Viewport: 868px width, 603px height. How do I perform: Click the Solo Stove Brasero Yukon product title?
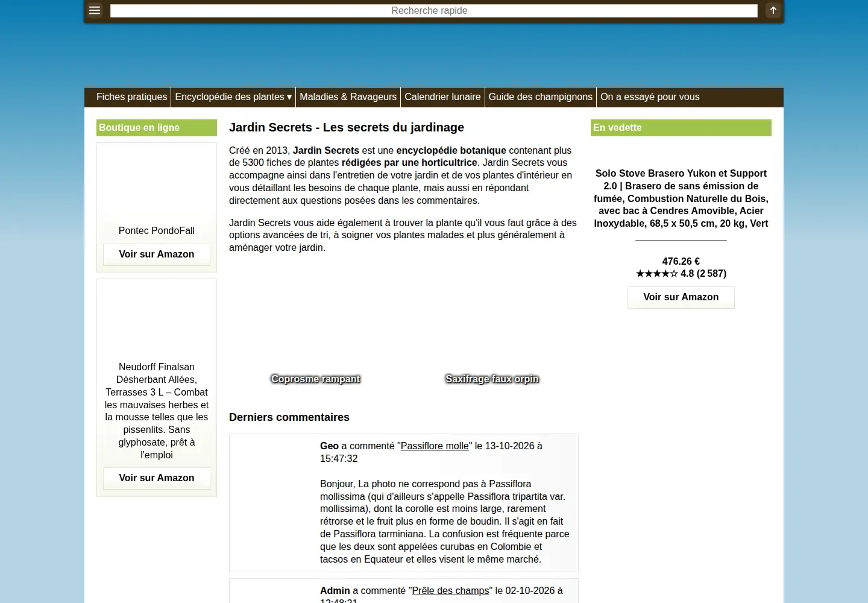point(681,198)
